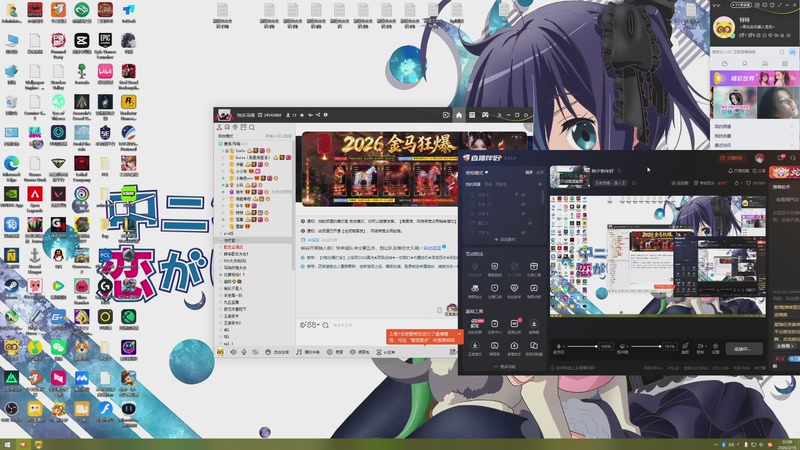This screenshot has width=800, height=450.
Task: Click the microphone icon in YY bottom toolbar
Action: click(244, 352)
